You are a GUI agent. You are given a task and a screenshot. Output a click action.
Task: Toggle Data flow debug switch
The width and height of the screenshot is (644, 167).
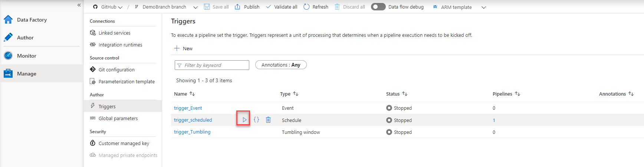pyautogui.click(x=378, y=7)
